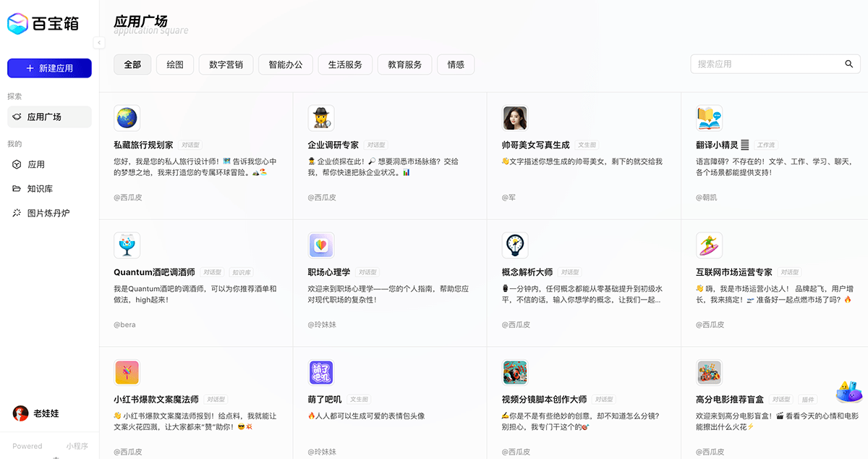Click the @bera author name
The image size is (868, 459).
click(124, 324)
